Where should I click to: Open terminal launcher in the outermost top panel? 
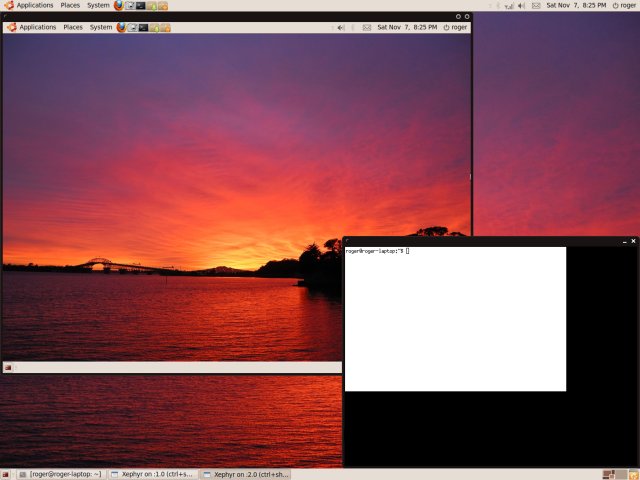click(x=141, y=5)
